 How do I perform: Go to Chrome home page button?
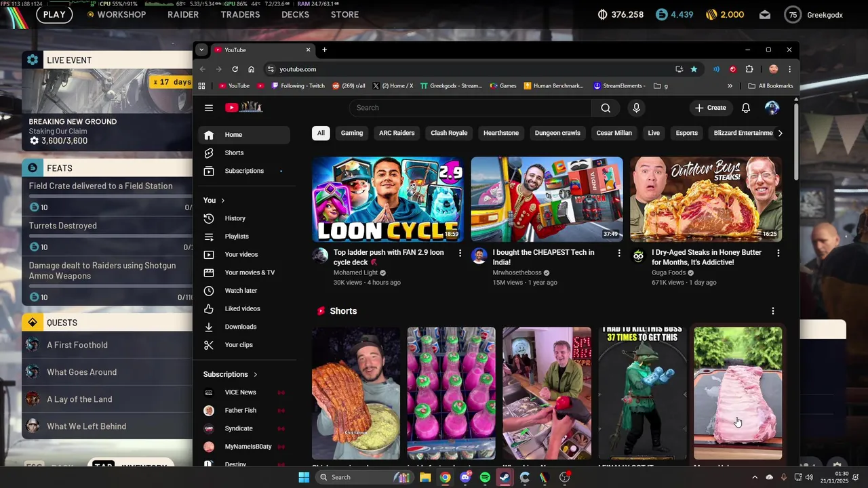[x=251, y=69]
